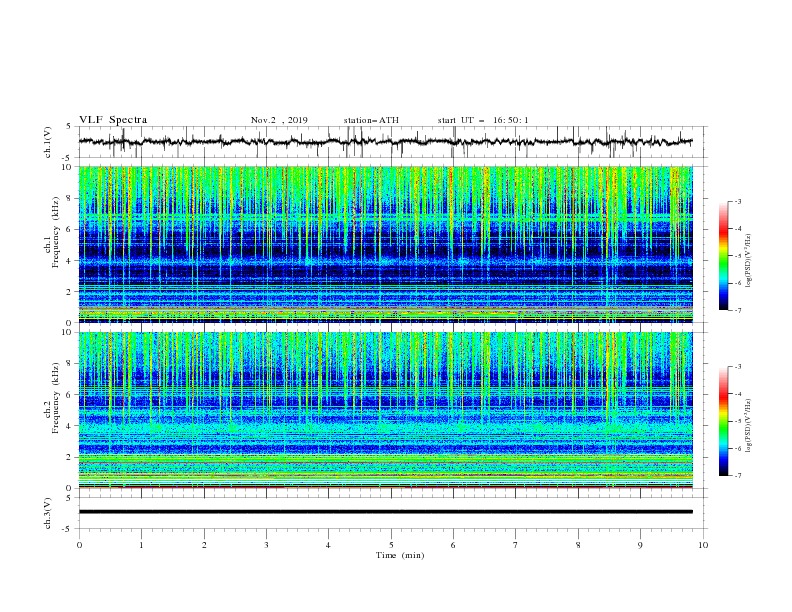792x612 pixels.
Task: Click the time axis tick label '10'
Action: [x=703, y=545]
